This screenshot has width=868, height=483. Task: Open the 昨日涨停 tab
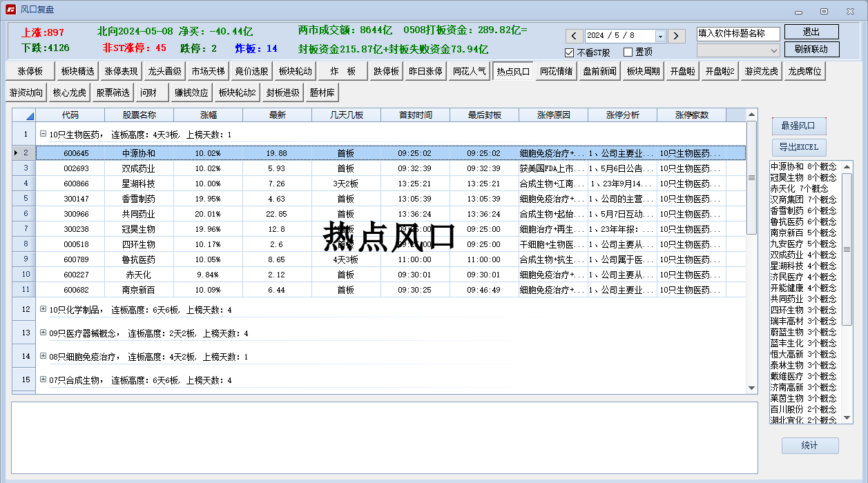[426, 72]
